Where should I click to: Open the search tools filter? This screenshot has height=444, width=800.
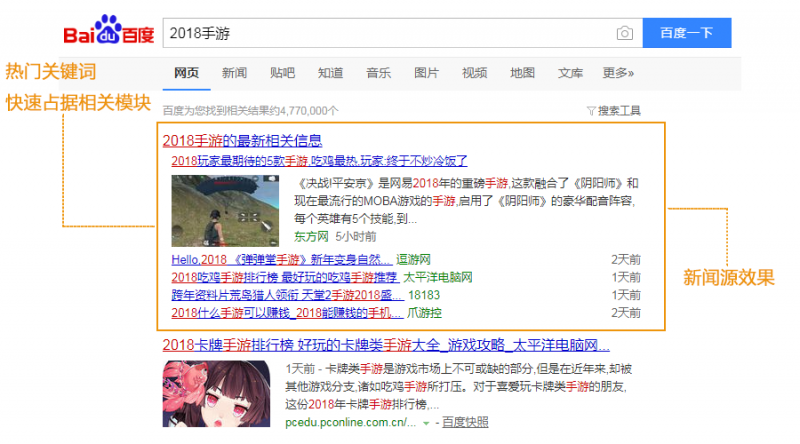coord(613,110)
